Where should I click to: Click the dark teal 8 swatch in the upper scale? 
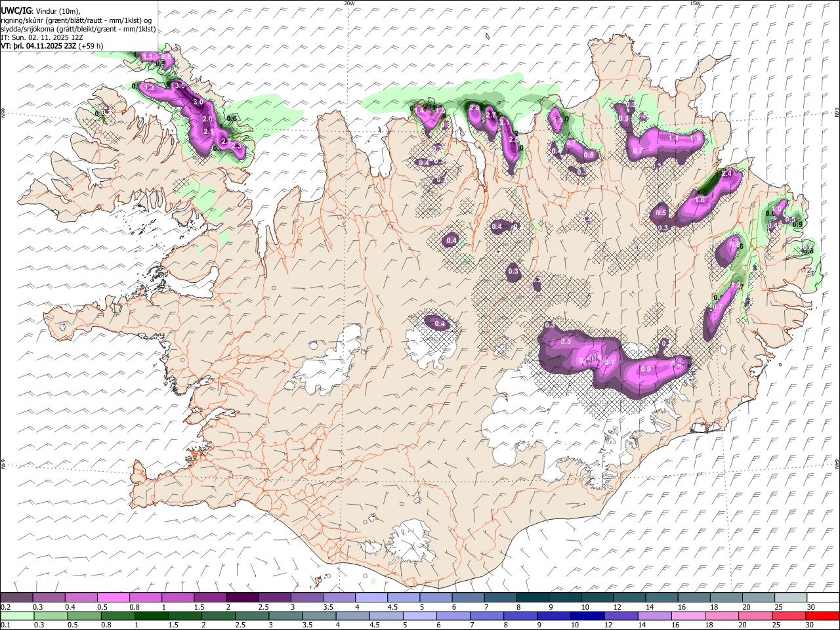[532, 597]
